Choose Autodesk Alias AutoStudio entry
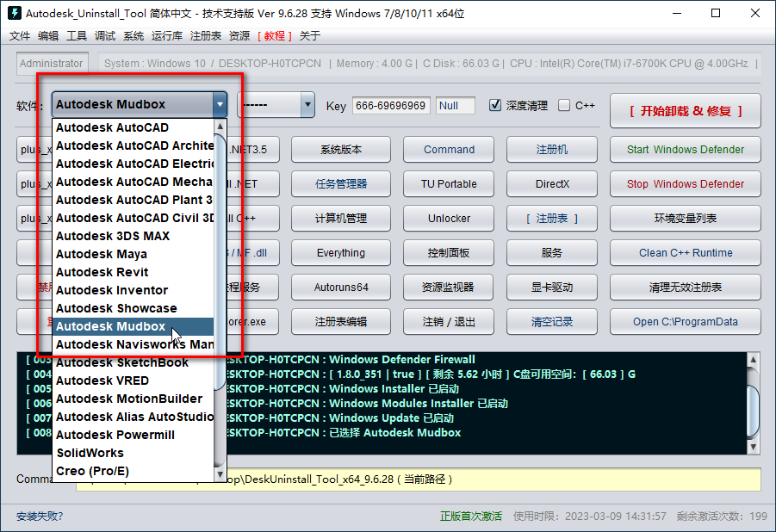This screenshot has width=776, height=532. (133, 417)
